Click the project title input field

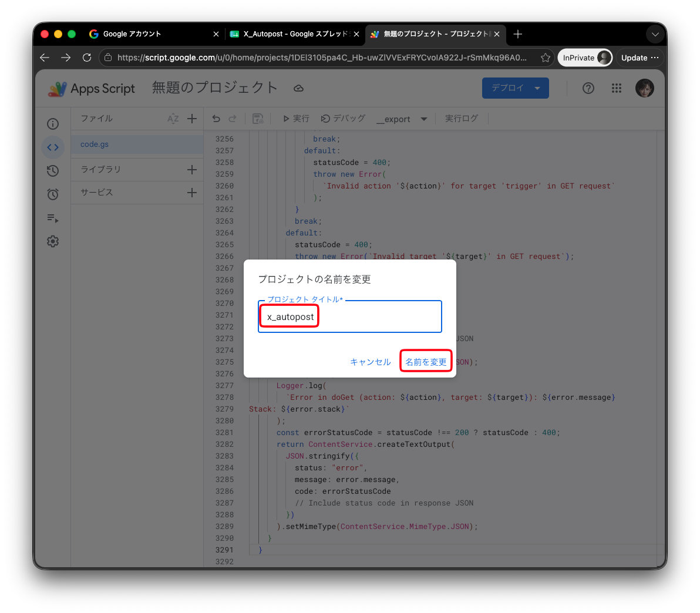[349, 316]
